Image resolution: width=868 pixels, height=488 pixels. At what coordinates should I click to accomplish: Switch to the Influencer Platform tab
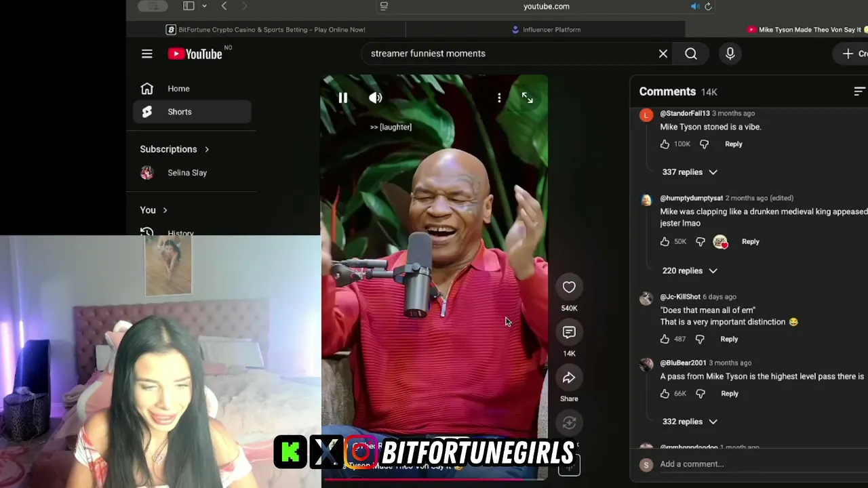point(546,30)
